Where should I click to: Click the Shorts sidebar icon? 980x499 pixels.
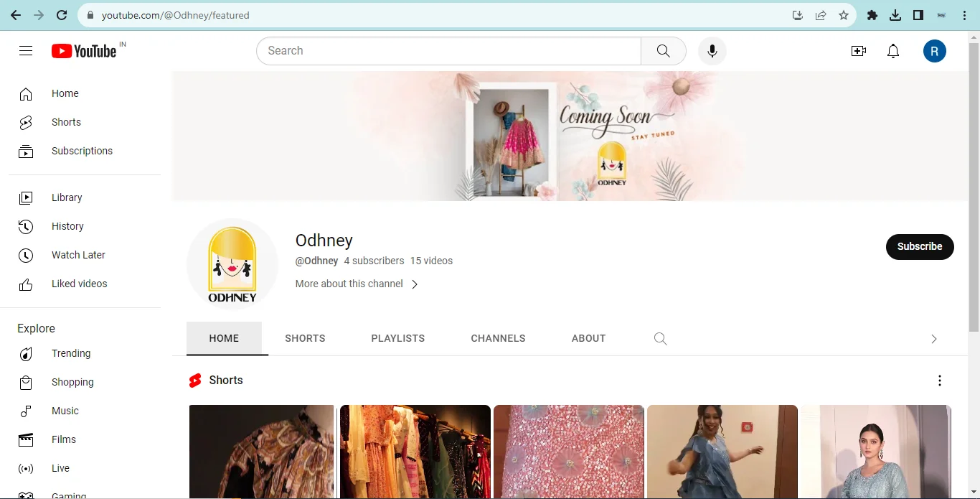pos(26,123)
